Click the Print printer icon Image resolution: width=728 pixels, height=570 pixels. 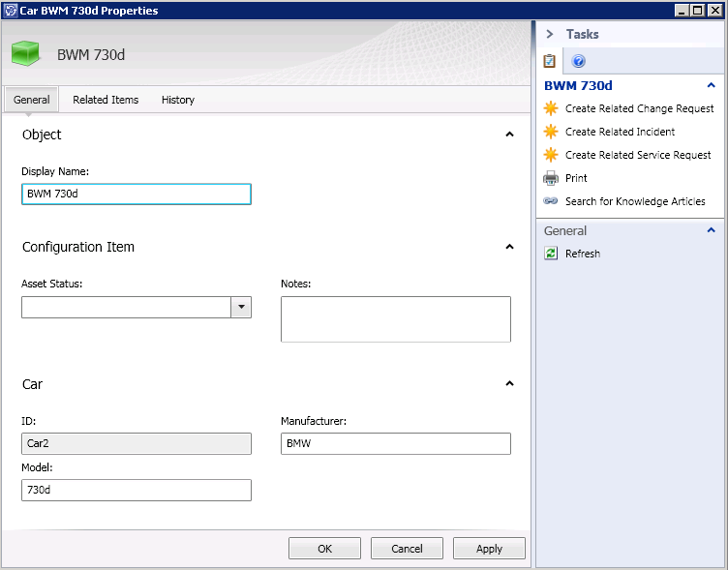[x=551, y=178]
